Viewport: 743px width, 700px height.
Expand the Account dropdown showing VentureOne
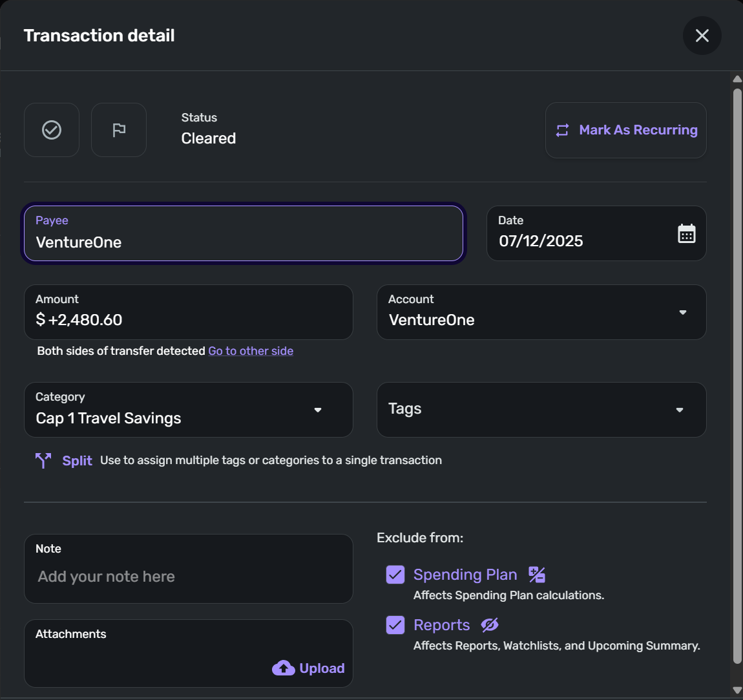pos(682,312)
